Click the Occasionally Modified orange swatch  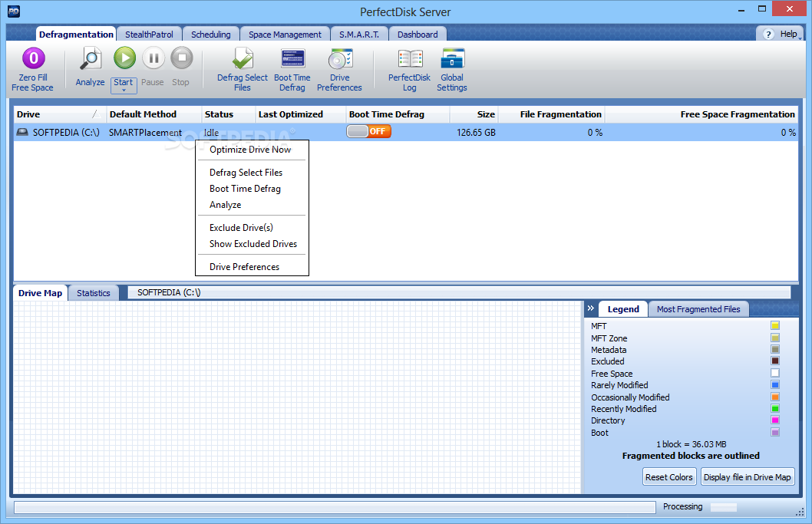[x=774, y=397]
